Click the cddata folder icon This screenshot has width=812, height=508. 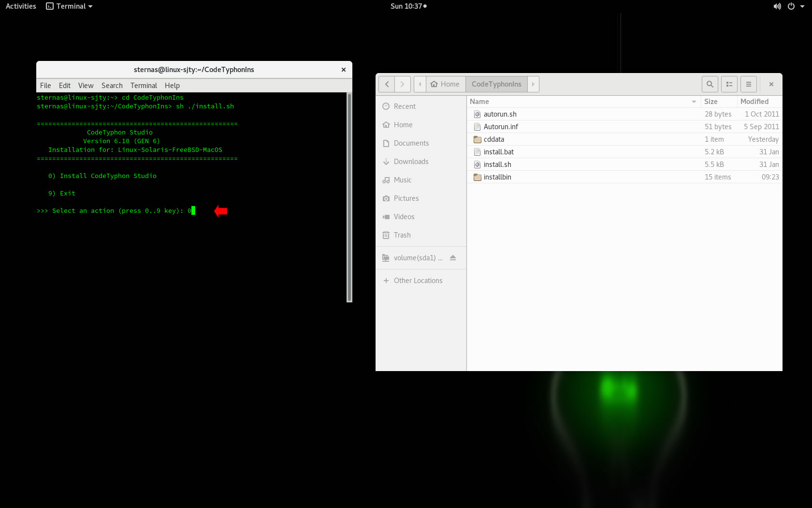477,139
